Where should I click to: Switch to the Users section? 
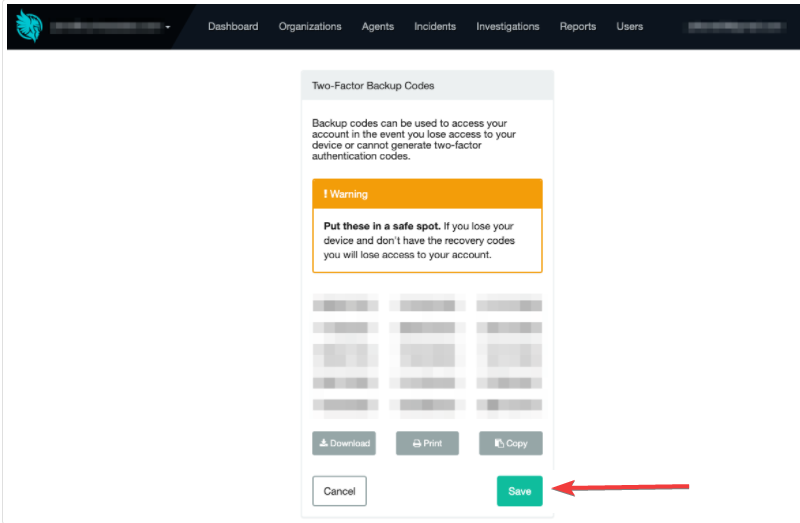pos(630,26)
